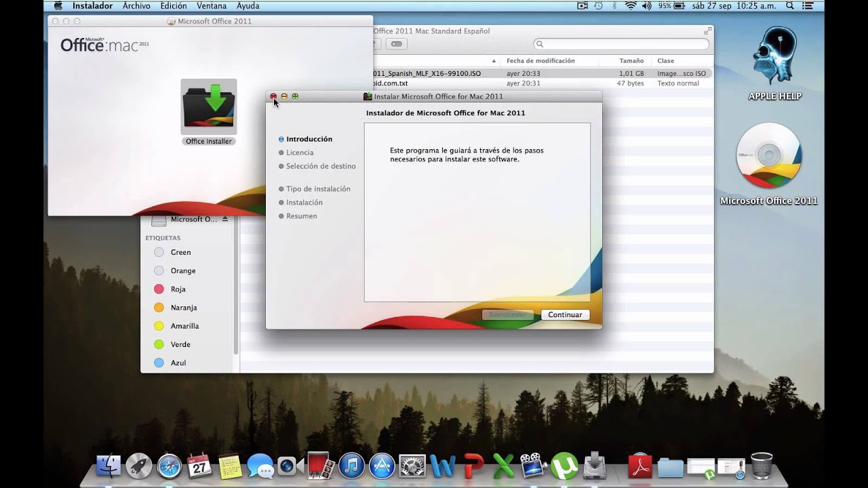
Task: Open the yellow Notes icon in dock
Action: [231, 466]
